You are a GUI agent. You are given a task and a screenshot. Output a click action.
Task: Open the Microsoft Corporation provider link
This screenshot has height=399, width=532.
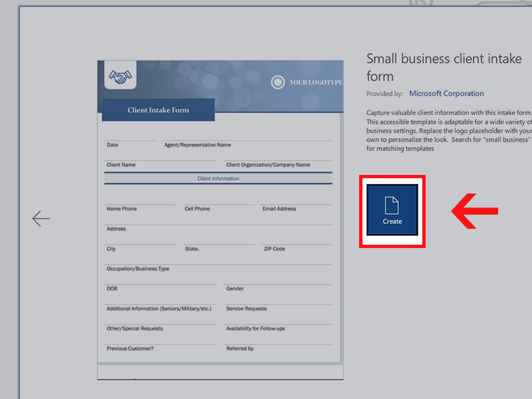(x=446, y=93)
